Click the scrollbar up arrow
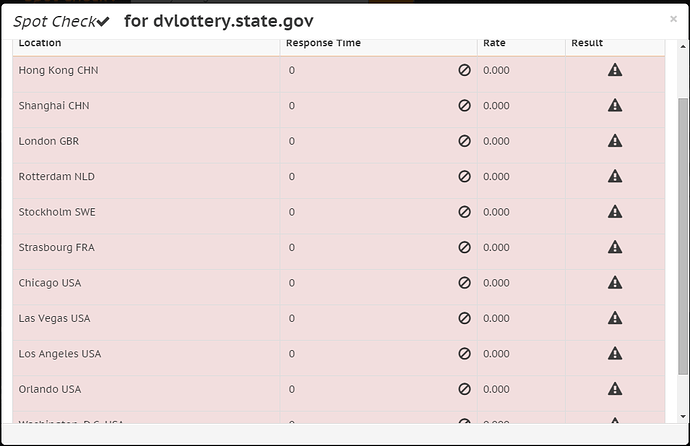Viewport: 690px width, 446px height. point(683,46)
